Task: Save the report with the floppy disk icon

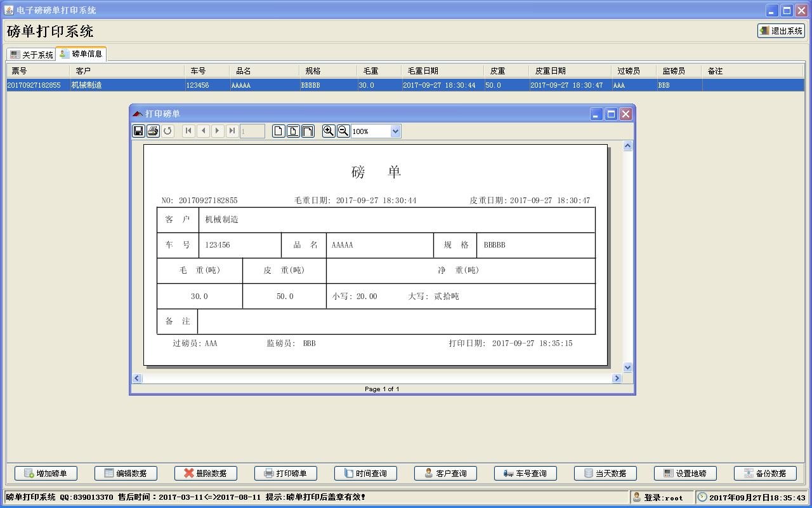Action: [x=138, y=131]
